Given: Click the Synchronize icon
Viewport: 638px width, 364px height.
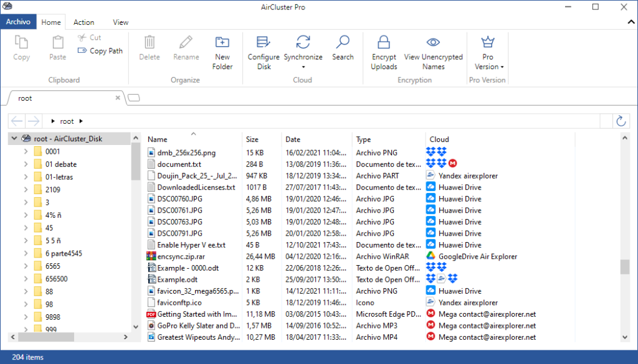Looking at the screenshot, I should [303, 42].
